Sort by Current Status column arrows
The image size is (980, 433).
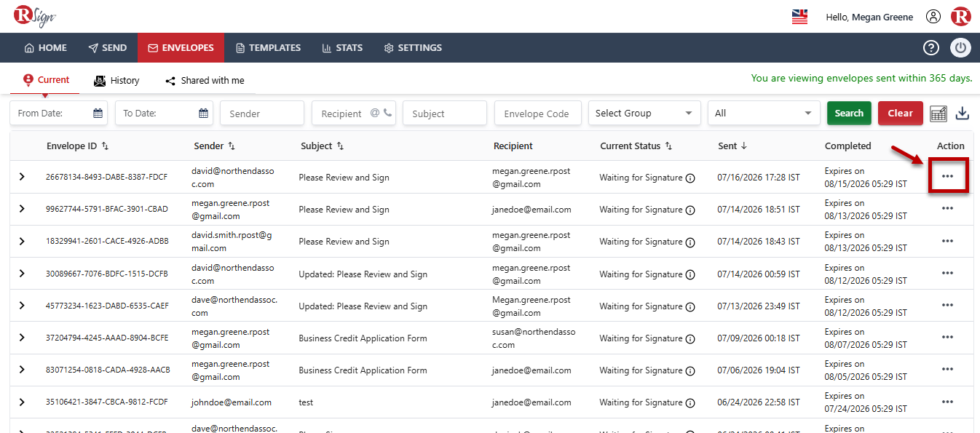pos(668,146)
